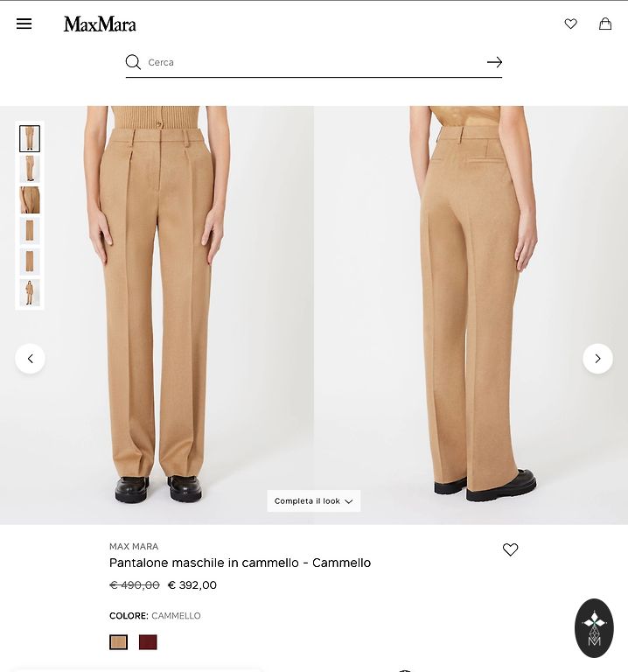Show previous product image
This screenshot has height=672, width=628.
tap(30, 358)
